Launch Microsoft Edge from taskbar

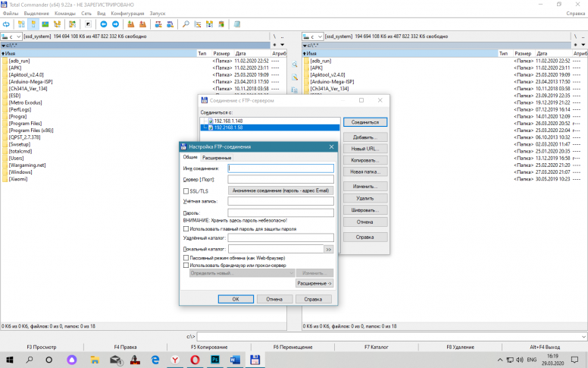click(x=155, y=360)
